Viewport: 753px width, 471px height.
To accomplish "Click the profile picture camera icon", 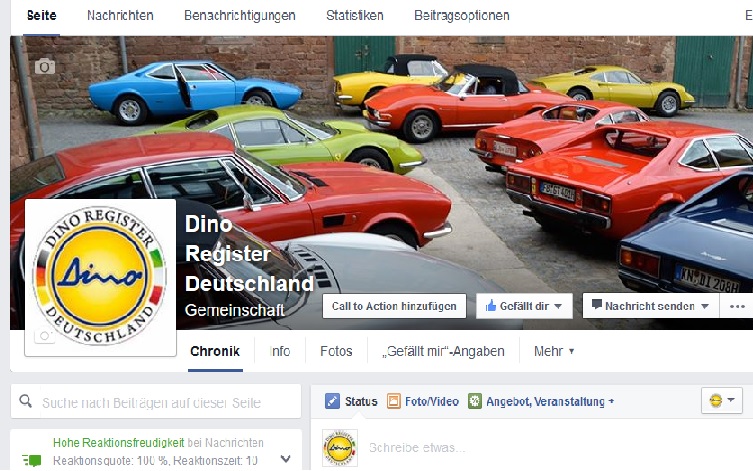I will pyautogui.click(x=44, y=336).
